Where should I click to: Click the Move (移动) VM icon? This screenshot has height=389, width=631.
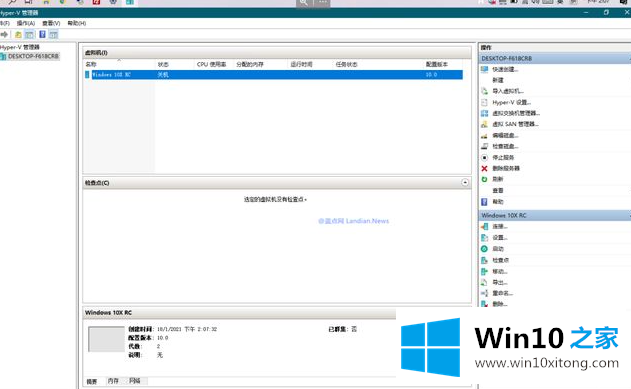485,272
